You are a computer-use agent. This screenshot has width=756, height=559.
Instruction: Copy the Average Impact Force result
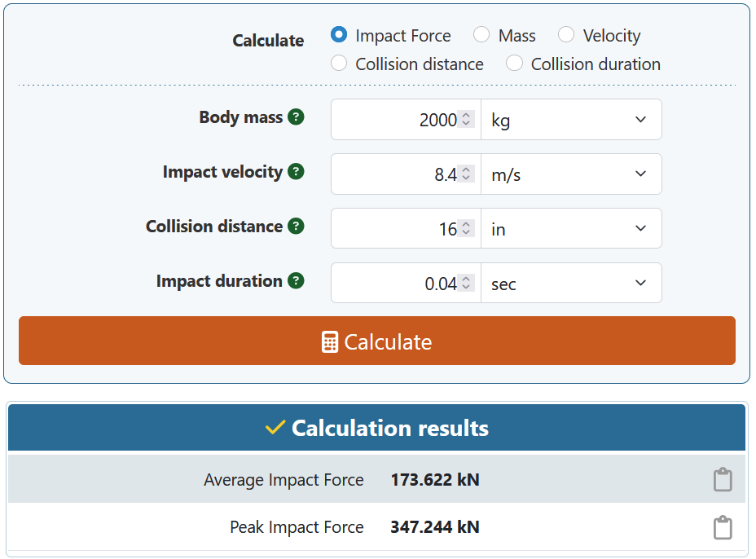pyautogui.click(x=722, y=480)
